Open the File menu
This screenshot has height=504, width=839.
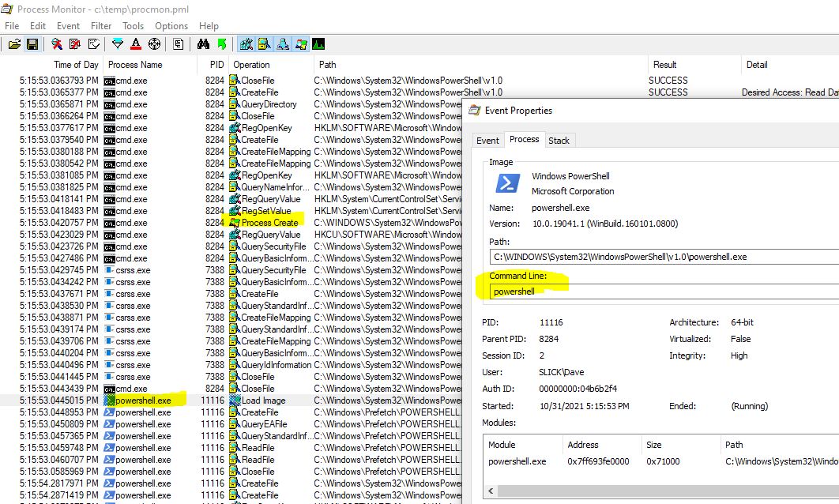pyautogui.click(x=12, y=26)
